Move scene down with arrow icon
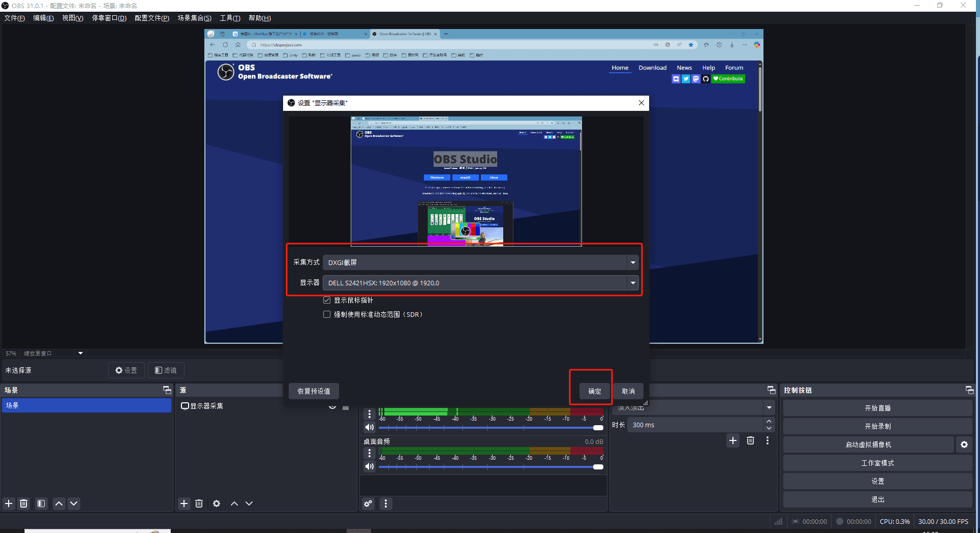 (74, 504)
